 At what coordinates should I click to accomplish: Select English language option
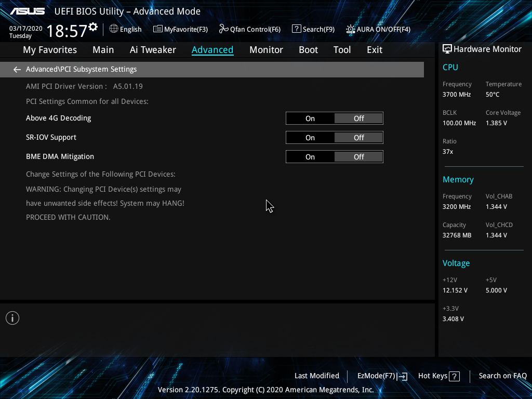(130, 30)
